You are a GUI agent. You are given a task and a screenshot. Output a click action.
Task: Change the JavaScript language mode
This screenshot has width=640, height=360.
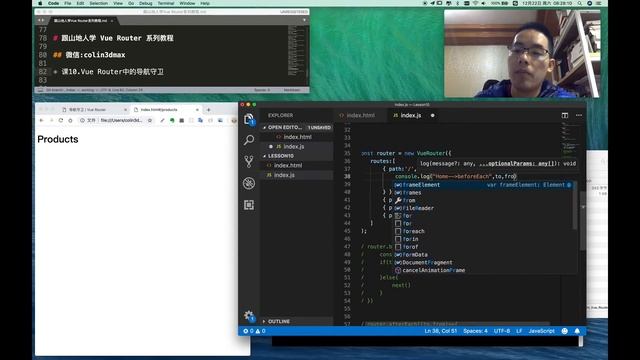[x=541, y=331]
